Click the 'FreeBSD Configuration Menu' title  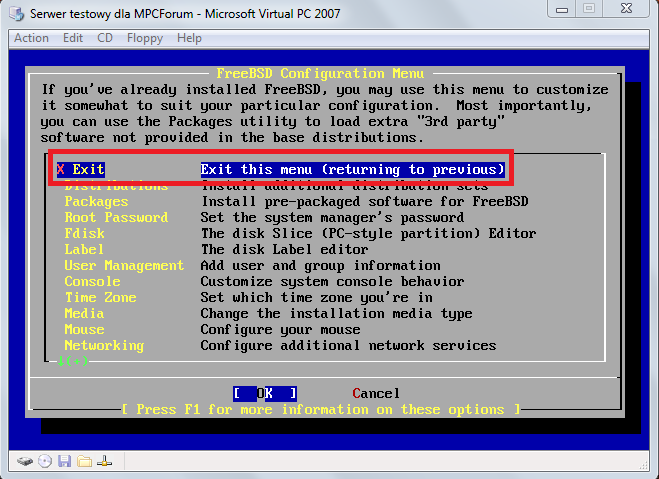[x=320, y=74]
